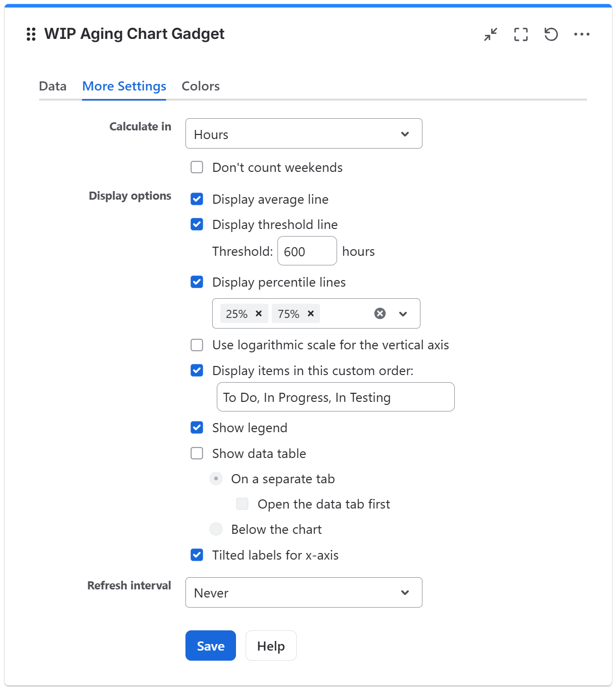
Task: Clear all selected percentile values
Action: click(x=380, y=313)
